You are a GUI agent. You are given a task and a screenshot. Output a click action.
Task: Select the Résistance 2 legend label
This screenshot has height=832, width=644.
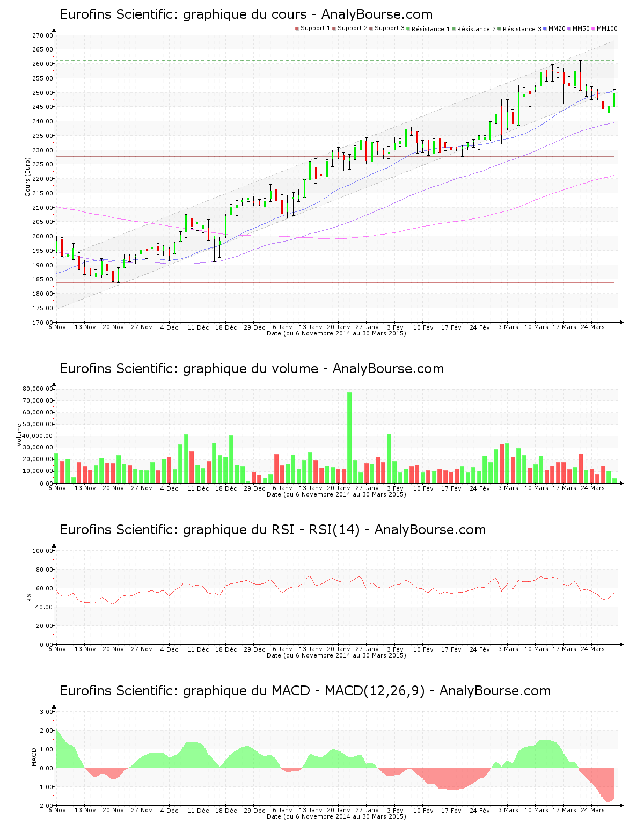(x=477, y=29)
